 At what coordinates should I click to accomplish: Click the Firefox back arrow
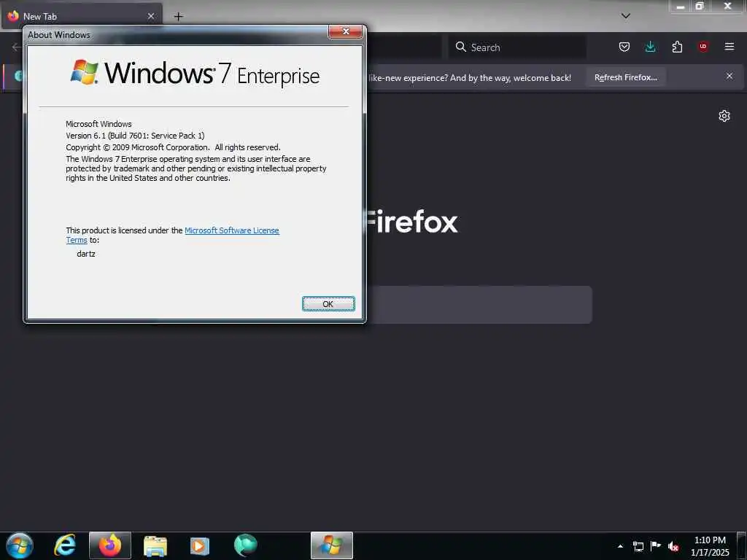pyautogui.click(x=16, y=47)
